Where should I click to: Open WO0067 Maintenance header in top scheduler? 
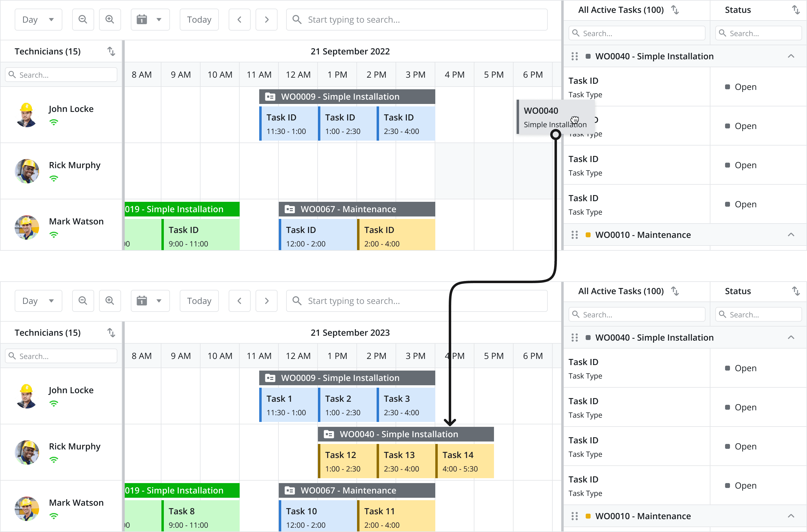(x=357, y=209)
